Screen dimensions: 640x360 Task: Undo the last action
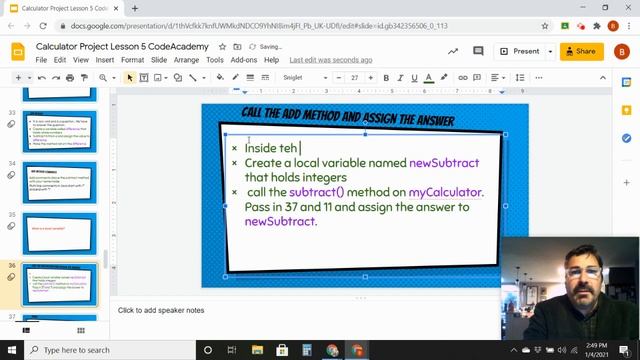tap(42, 78)
